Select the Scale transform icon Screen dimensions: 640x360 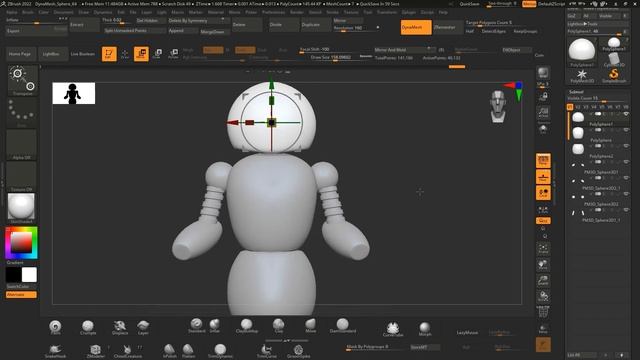157,54
